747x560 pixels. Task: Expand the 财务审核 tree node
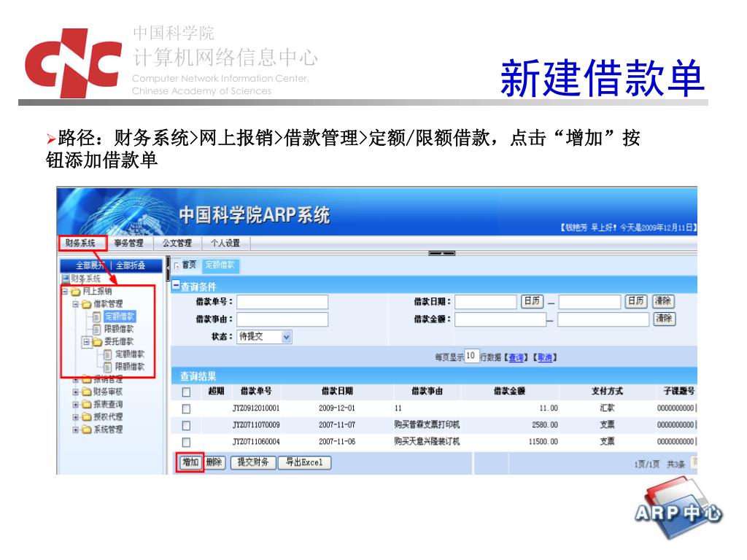(75, 392)
